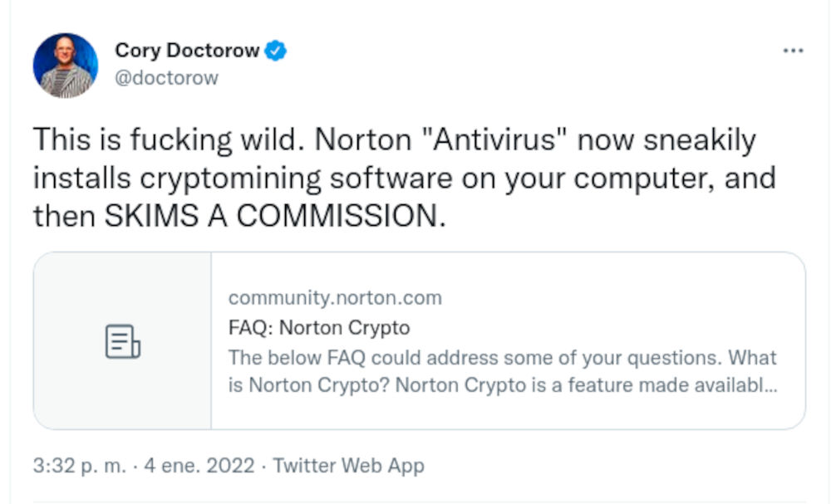831x504 pixels.
Task: Open the "Cory Doctorow" display name
Action: click(x=187, y=51)
